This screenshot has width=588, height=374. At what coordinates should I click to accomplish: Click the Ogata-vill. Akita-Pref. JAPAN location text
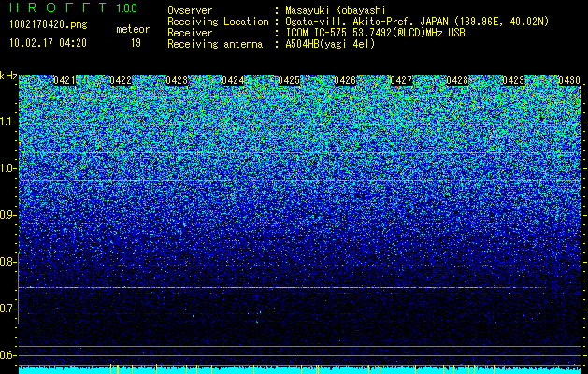point(417,22)
